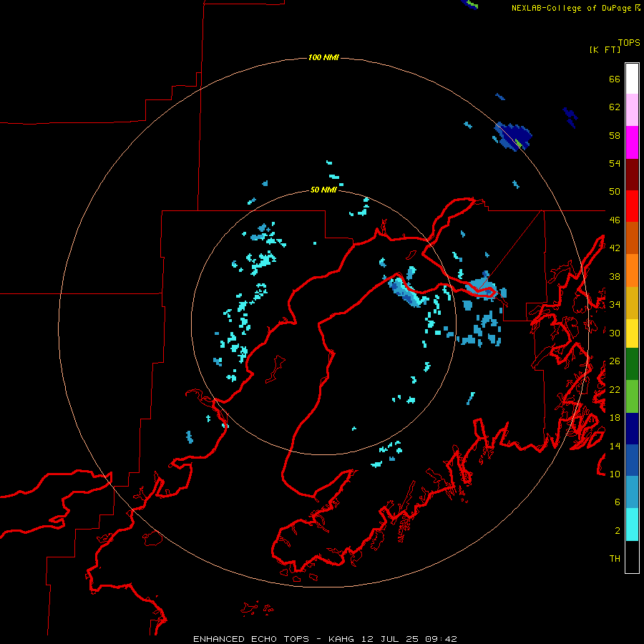The width and height of the screenshot is (644, 644).
Task: Click the [K FT] units label
Action: [605, 49]
